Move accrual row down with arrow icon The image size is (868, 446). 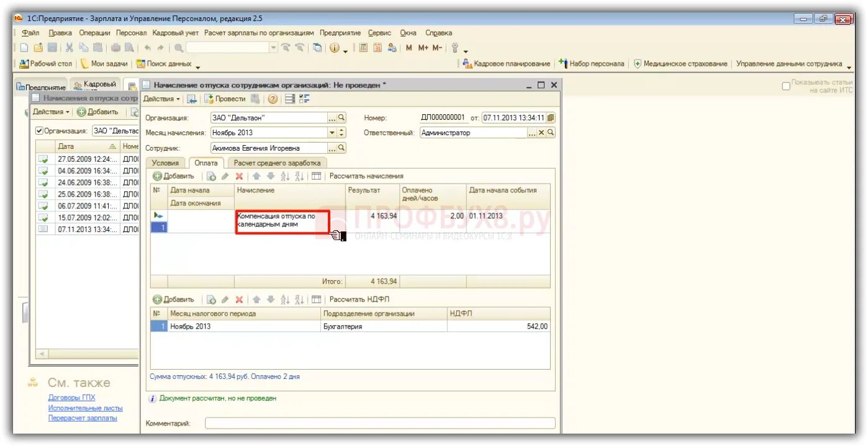point(270,176)
